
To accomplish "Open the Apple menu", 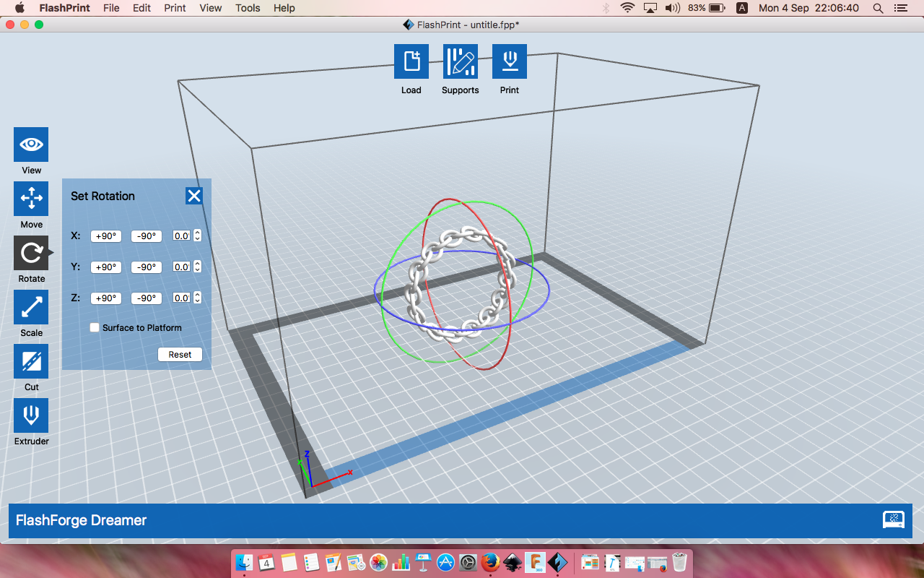I will pyautogui.click(x=19, y=8).
